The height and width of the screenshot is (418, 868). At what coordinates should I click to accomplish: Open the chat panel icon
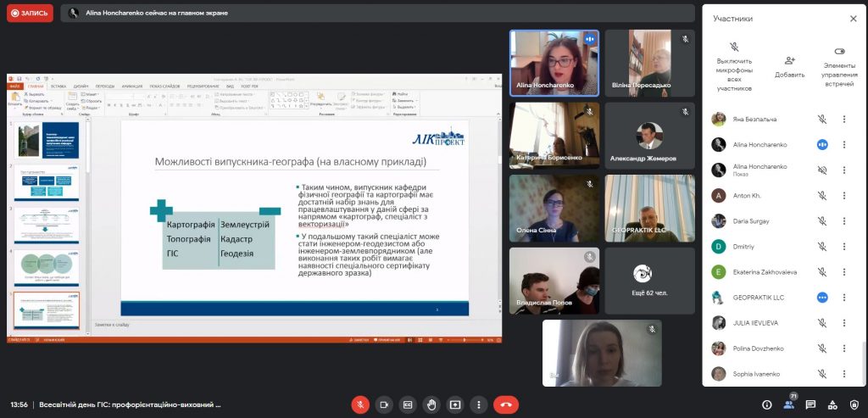810,404
